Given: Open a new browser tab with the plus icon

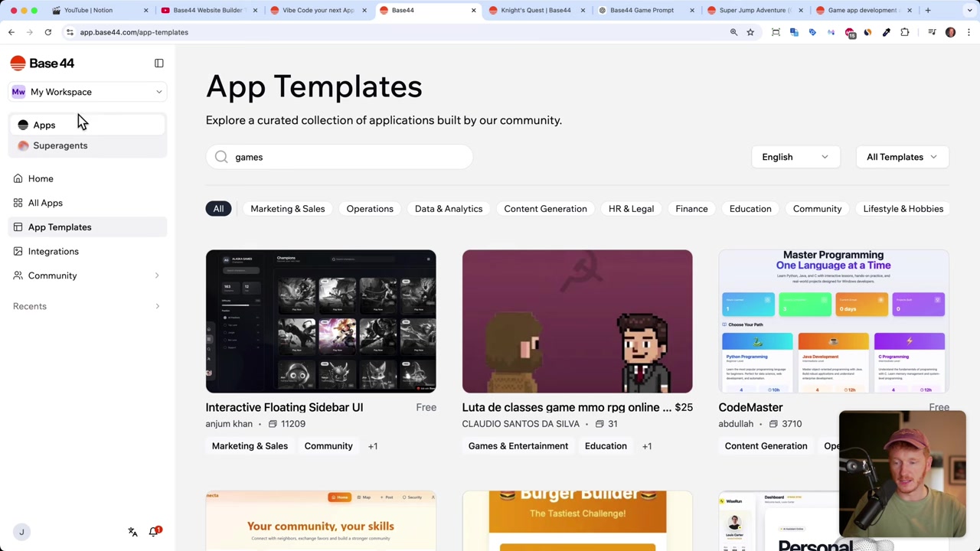Looking at the screenshot, I should coord(928,10).
